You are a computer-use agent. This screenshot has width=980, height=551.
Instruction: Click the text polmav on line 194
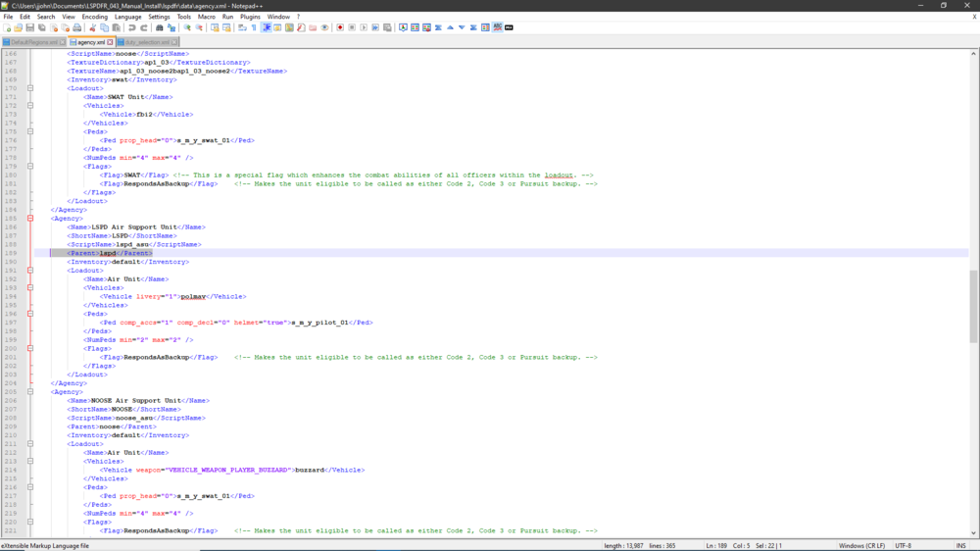193,296
